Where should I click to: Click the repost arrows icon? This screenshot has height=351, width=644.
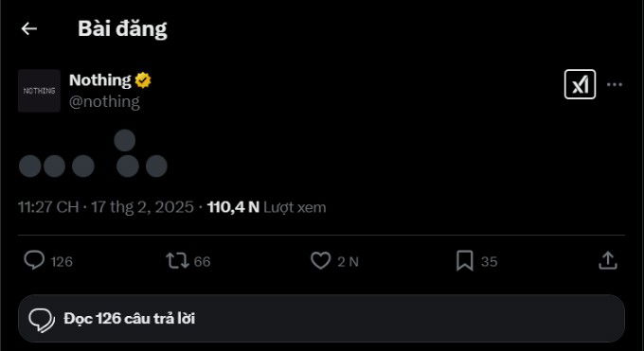coord(177,261)
